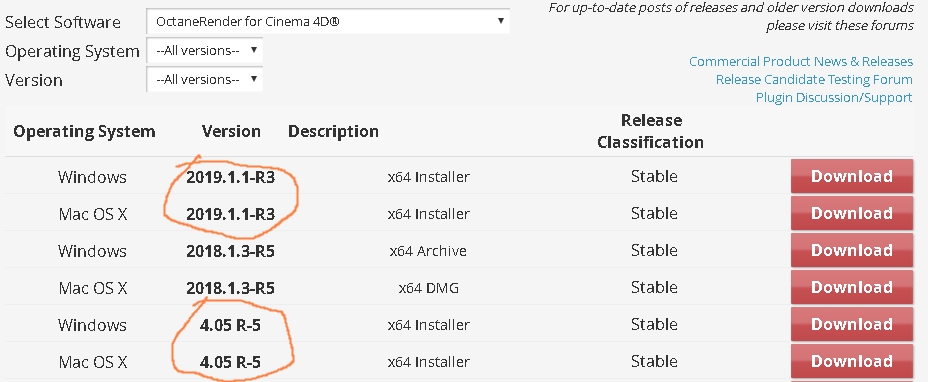Download Mac OS X 2018.1.3-R5 DMG
This screenshot has width=928, height=382.
[x=852, y=287]
